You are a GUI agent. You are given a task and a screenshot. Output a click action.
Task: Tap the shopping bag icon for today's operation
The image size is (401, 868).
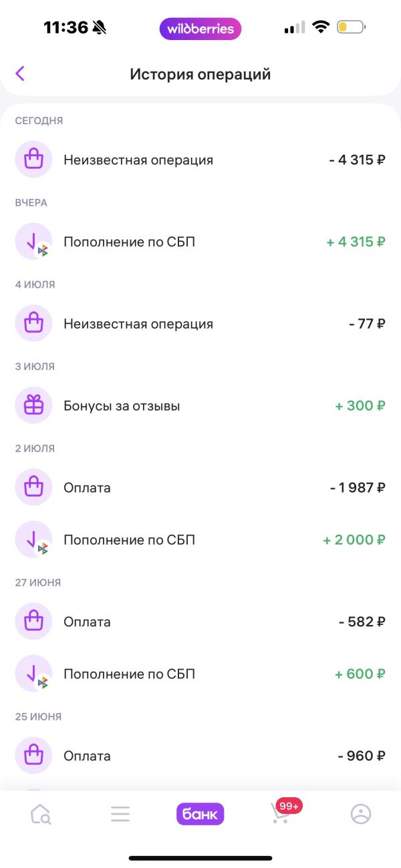[33, 160]
